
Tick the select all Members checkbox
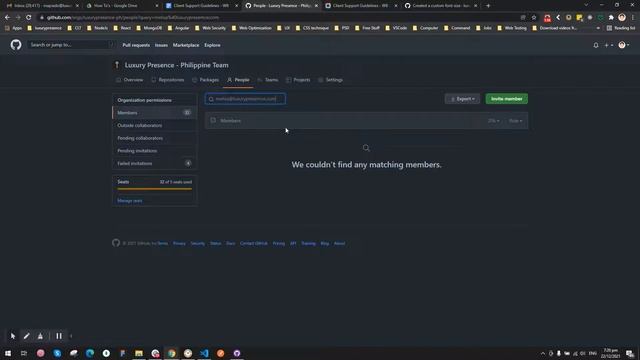pyautogui.click(x=213, y=120)
